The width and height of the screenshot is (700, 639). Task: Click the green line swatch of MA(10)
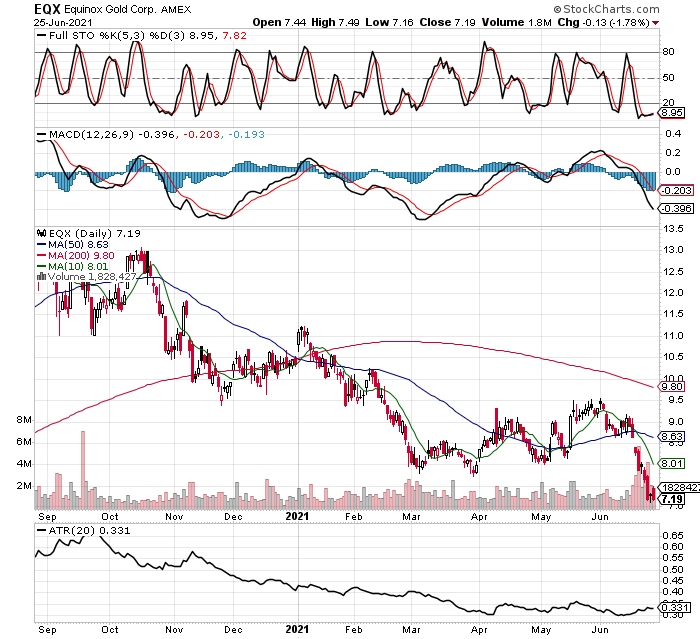pos(42,267)
